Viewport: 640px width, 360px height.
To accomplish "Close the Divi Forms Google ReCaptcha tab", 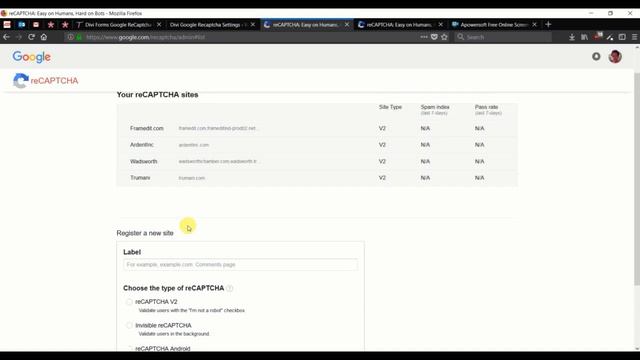I will pyautogui.click(x=159, y=24).
